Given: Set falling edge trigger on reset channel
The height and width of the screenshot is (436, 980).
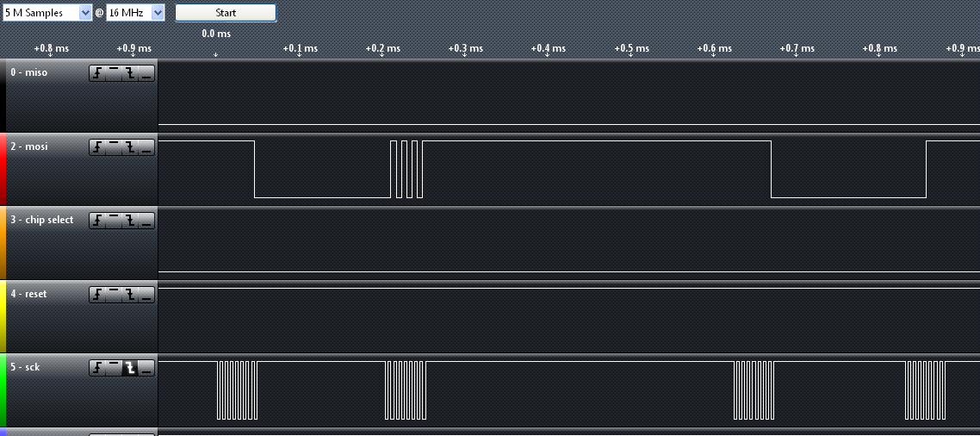Looking at the screenshot, I should (x=130, y=295).
